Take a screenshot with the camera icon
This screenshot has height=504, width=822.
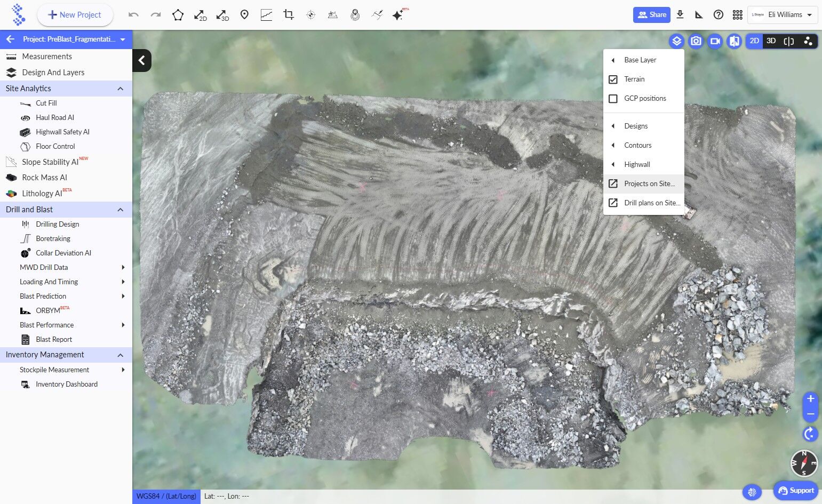pyautogui.click(x=696, y=41)
